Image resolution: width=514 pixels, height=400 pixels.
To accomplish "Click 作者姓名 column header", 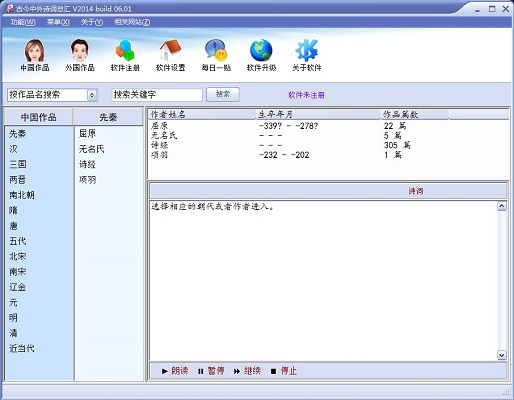I will click(x=202, y=114).
